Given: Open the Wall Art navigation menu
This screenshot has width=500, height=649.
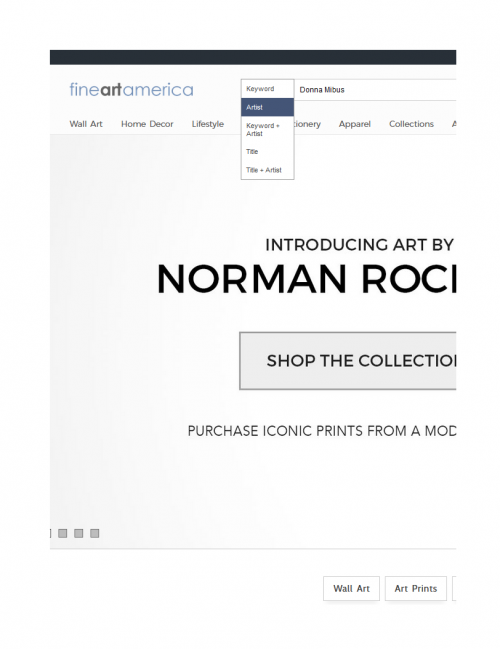Looking at the screenshot, I should click(86, 124).
